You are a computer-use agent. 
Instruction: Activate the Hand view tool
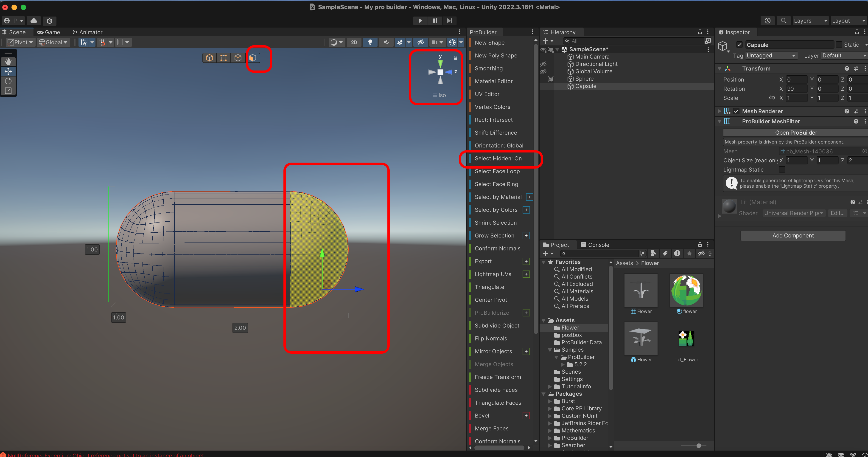coord(8,61)
